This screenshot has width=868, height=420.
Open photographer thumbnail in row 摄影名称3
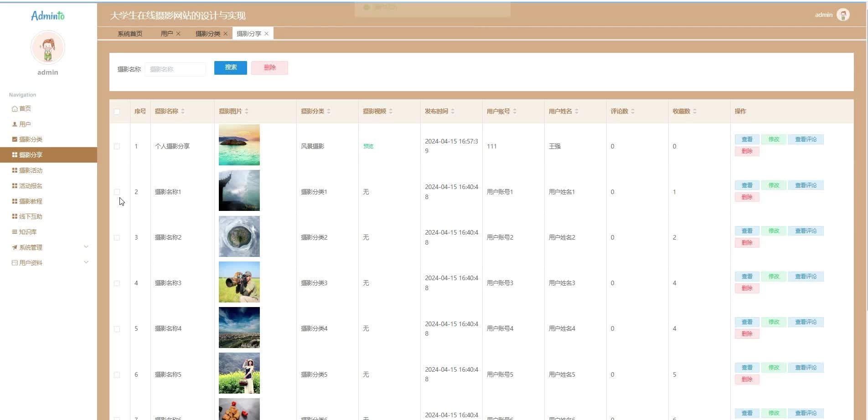click(x=239, y=282)
